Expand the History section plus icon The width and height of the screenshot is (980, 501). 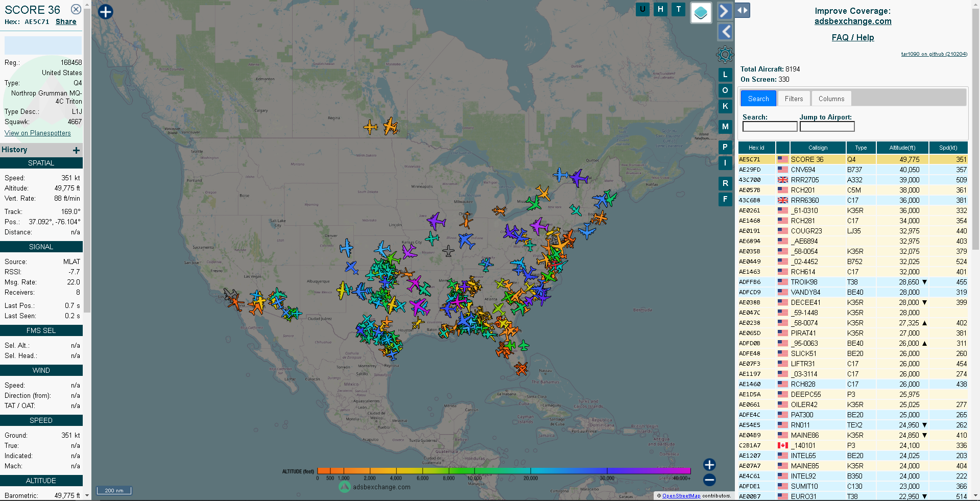76,150
